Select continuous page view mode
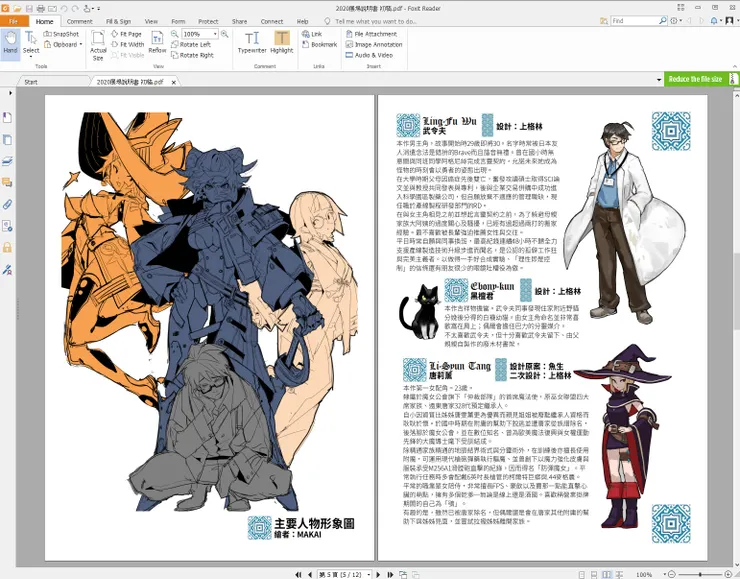740x579 pixels. coord(594,574)
